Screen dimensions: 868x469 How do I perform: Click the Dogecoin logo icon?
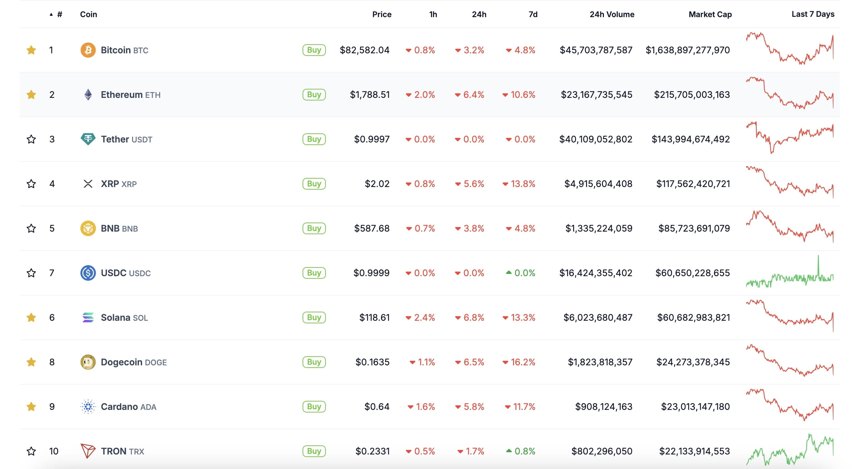pos(88,362)
